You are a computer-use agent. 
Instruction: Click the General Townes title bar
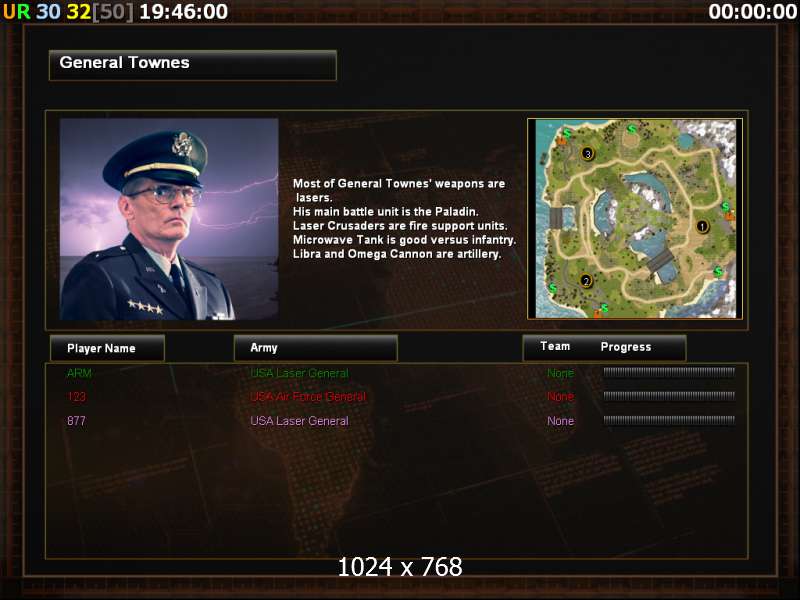[193, 65]
